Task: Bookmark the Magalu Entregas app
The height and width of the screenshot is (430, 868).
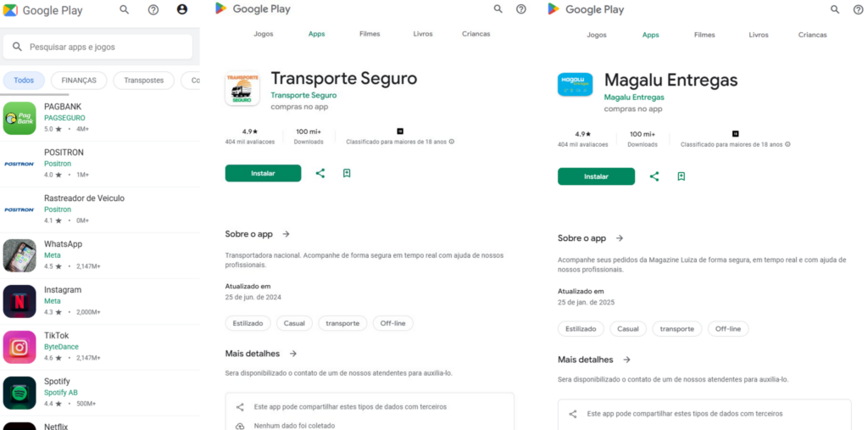Action: point(682,176)
